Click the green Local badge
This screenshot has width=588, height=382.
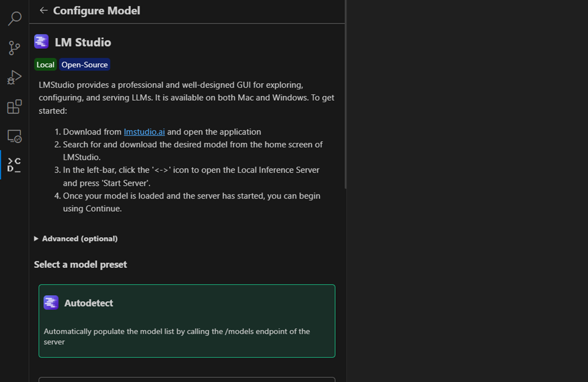(x=45, y=64)
